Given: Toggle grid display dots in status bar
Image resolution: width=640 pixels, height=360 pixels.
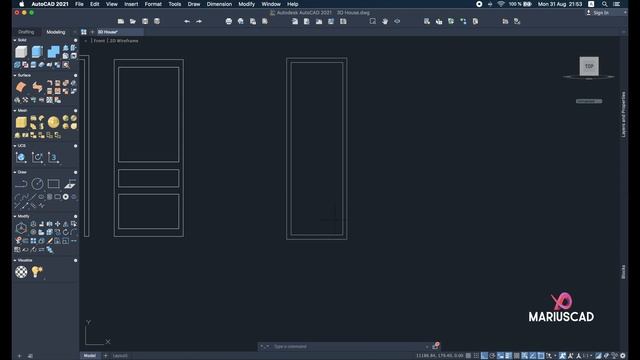Looking at the screenshot, I should click(476, 356).
